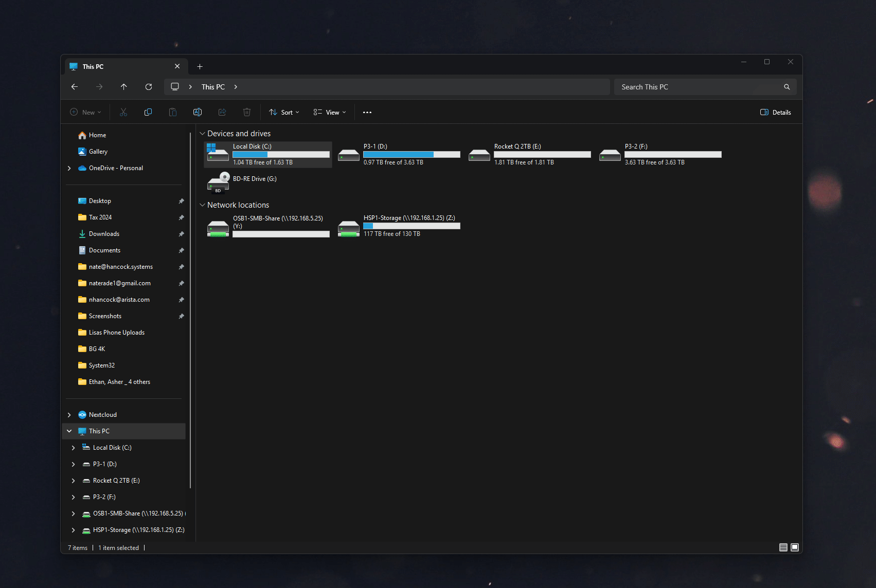Screen dimensions: 876x588
Task: Click the HSP1-Storage capacity bar
Action: click(412, 226)
